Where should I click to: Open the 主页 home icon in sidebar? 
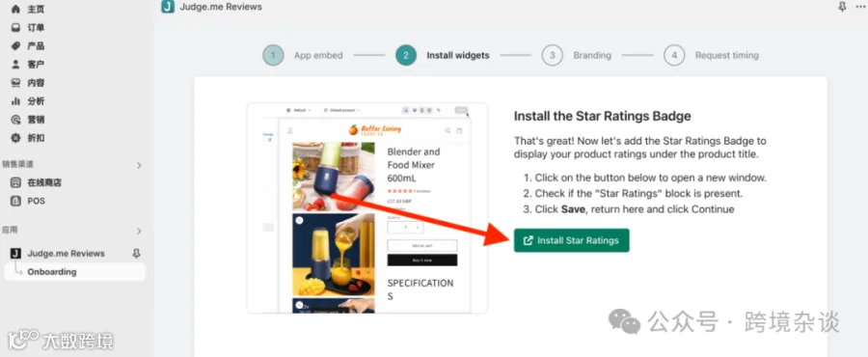pyautogui.click(x=16, y=10)
